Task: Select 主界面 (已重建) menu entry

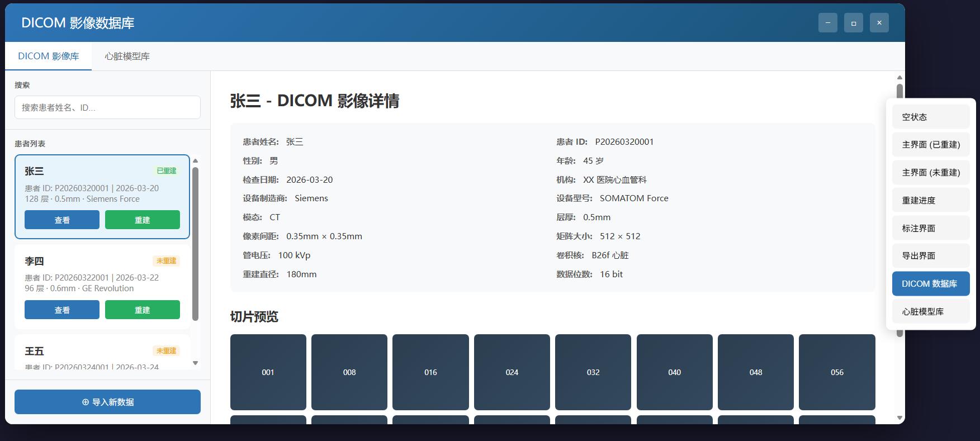Action: (931, 145)
